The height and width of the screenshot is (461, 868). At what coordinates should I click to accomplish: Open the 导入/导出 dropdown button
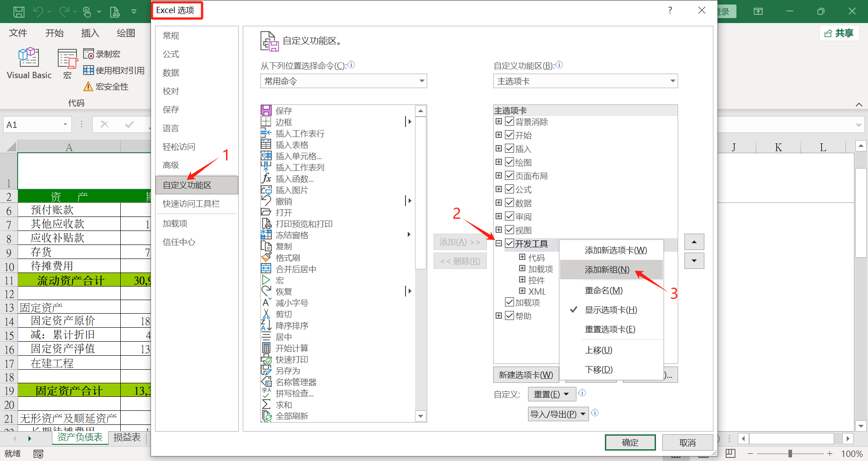[558, 414]
